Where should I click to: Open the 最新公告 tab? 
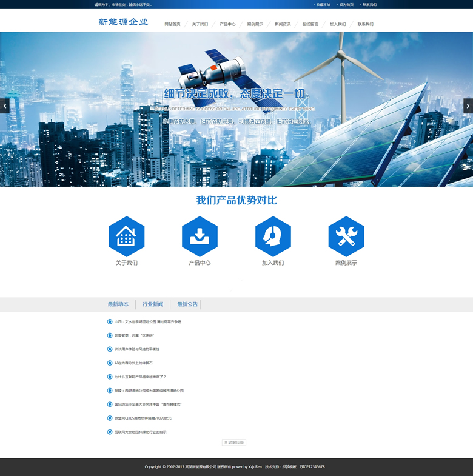(187, 304)
